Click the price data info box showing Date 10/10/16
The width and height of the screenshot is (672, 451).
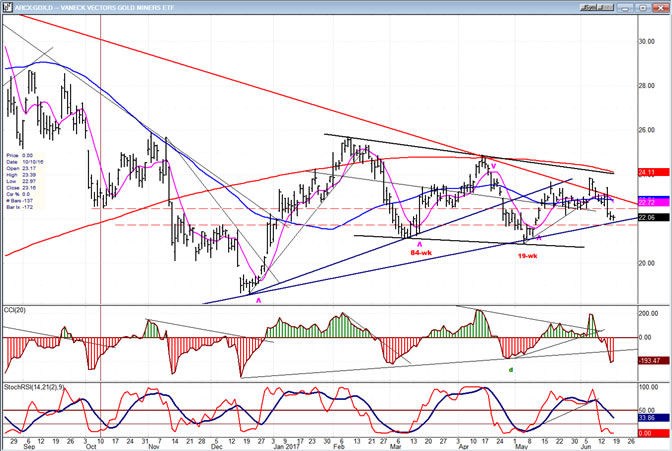pyautogui.click(x=25, y=181)
